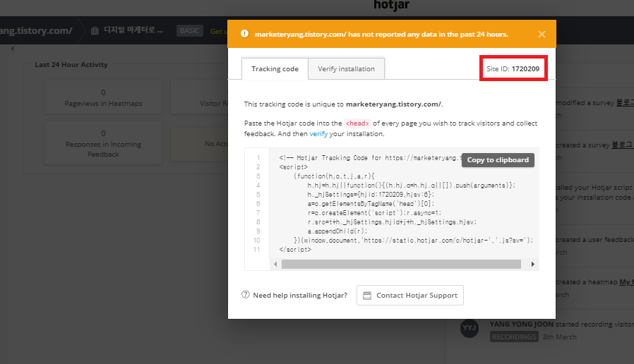Image resolution: width=634 pixels, height=364 pixels.
Task: Open the organization icon in breadcrumb
Action: point(95,31)
